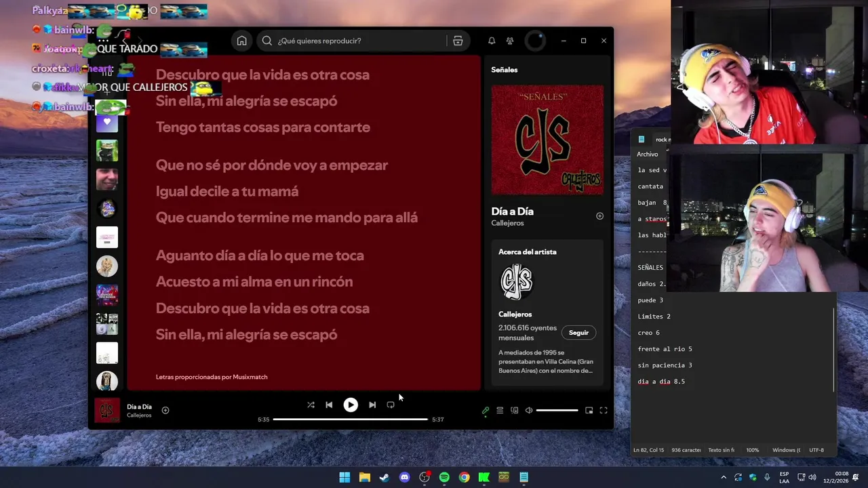Viewport: 868px width, 488px height.
Task: Click the now playing album thumbnail
Action: (106, 410)
